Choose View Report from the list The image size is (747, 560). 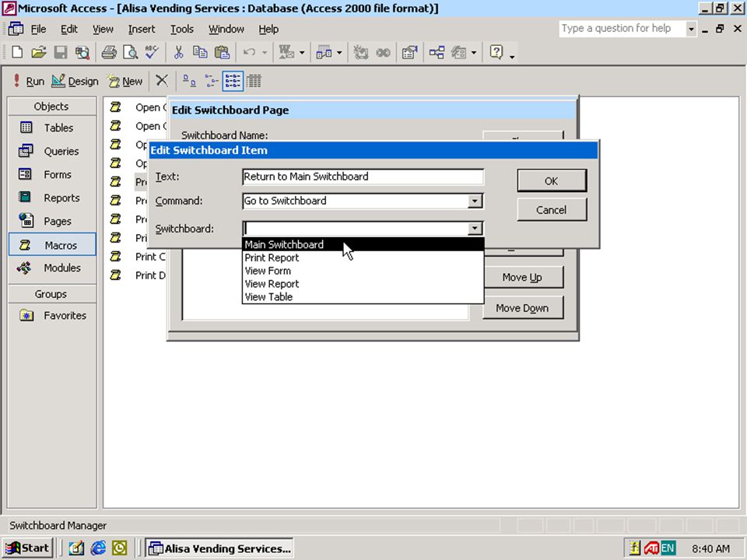[363, 284]
